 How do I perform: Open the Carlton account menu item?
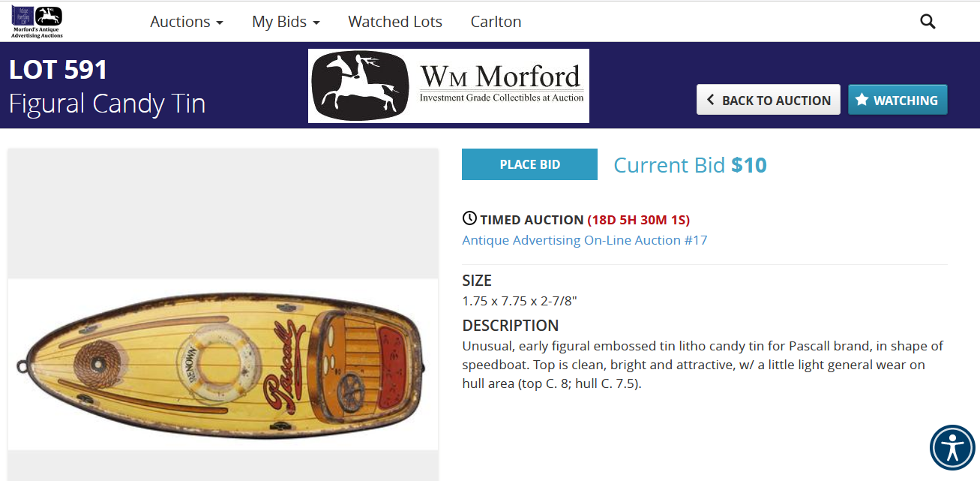496,22
